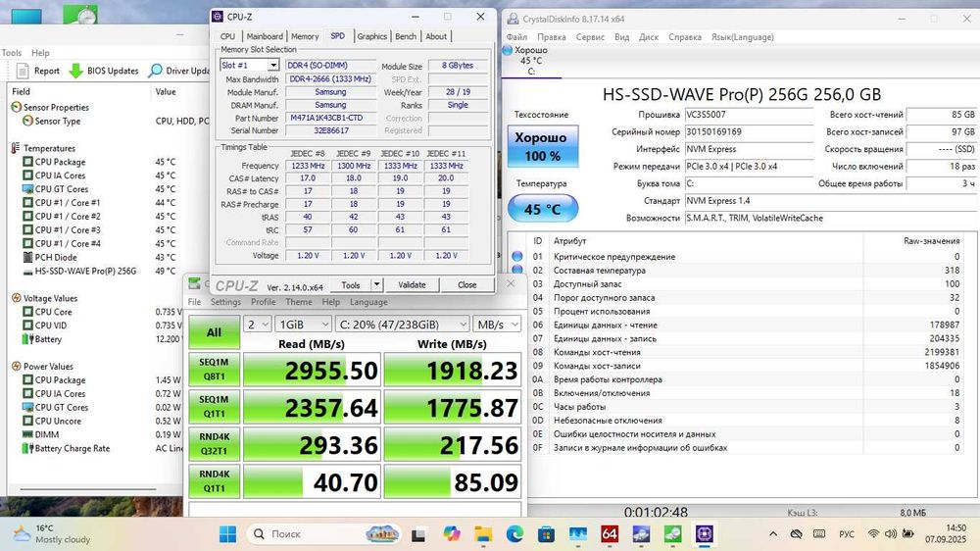
Task: Click the Close button in CPU-Z
Action: tap(466, 284)
